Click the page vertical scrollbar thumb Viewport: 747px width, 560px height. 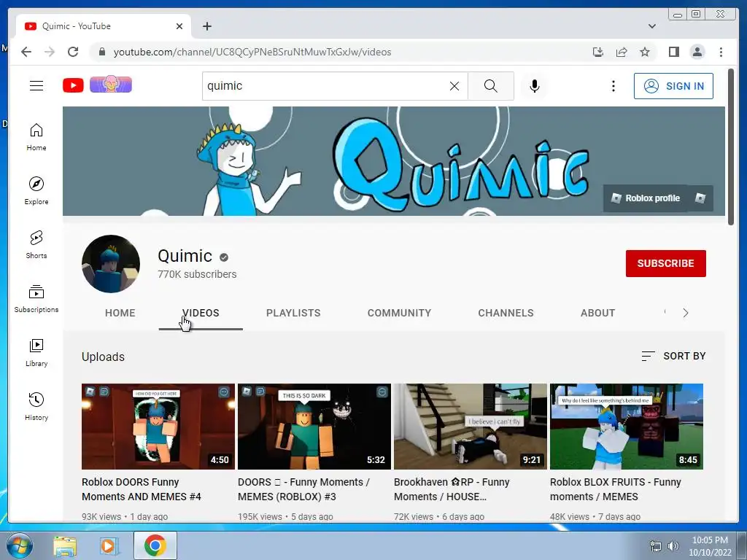pos(731,147)
